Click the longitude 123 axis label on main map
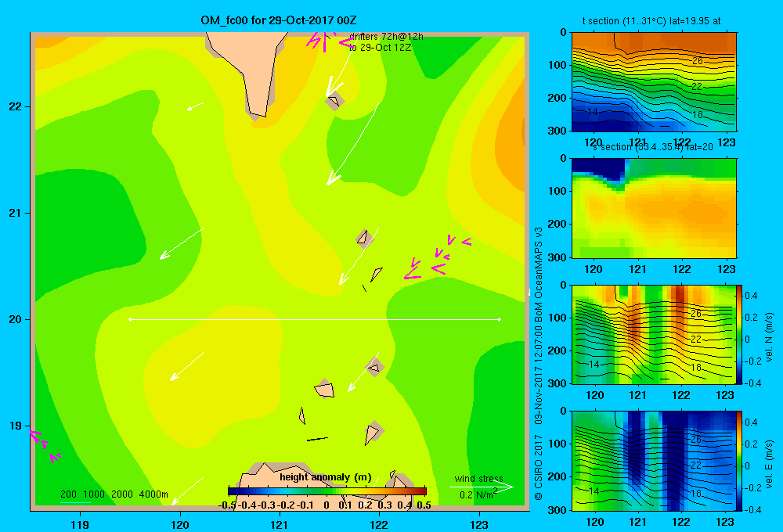This screenshot has height=532, width=783. (479, 524)
